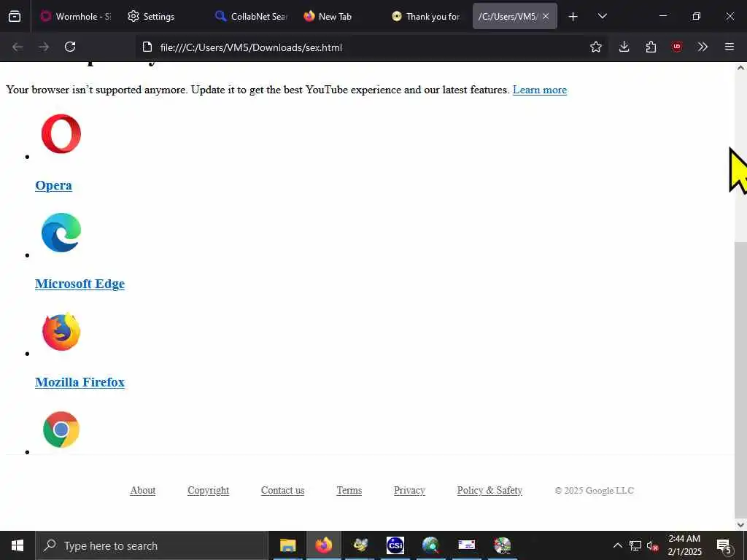List all tabs dropdown arrow
The width and height of the screenshot is (747, 560).
[x=602, y=16]
